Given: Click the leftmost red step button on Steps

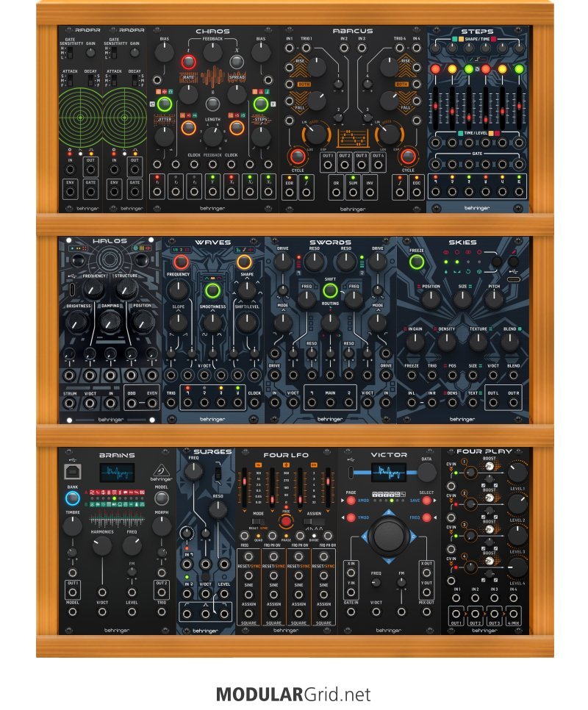Looking at the screenshot, I should (435, 69).
